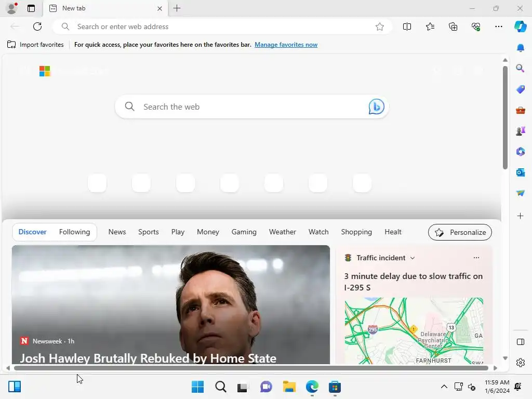Open Traffic card more options ellipsis
The height and width of the screenshot is (399, 532).
pos(476,258)
